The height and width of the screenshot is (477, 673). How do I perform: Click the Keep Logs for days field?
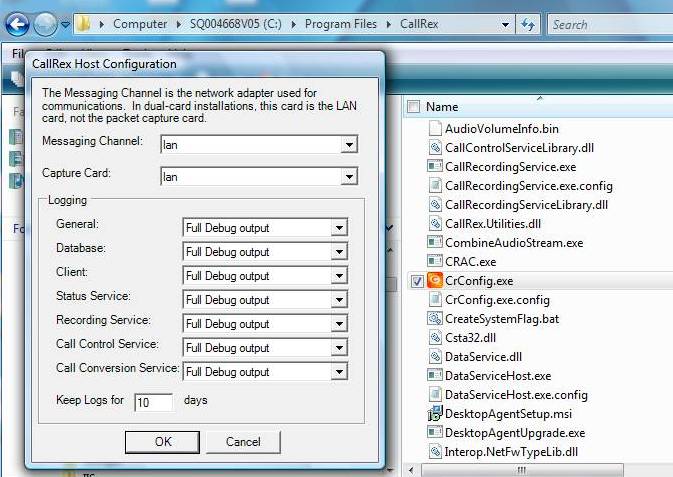click(x=154, y=402)
